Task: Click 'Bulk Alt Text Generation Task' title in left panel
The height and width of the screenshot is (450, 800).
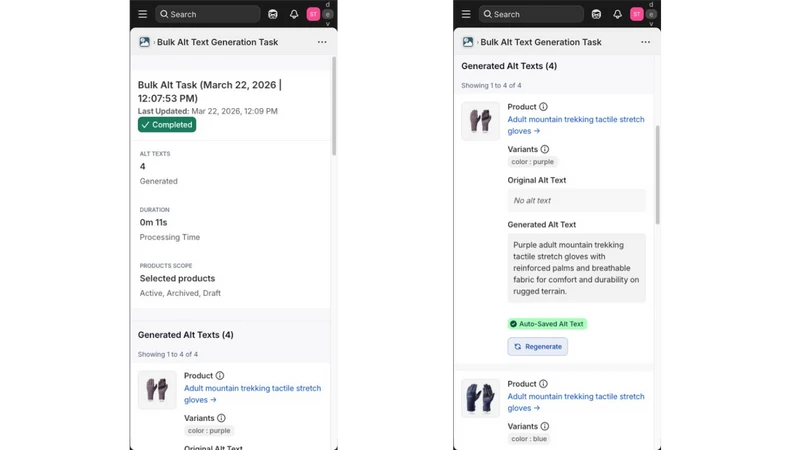Action: [x=217, y=42]
